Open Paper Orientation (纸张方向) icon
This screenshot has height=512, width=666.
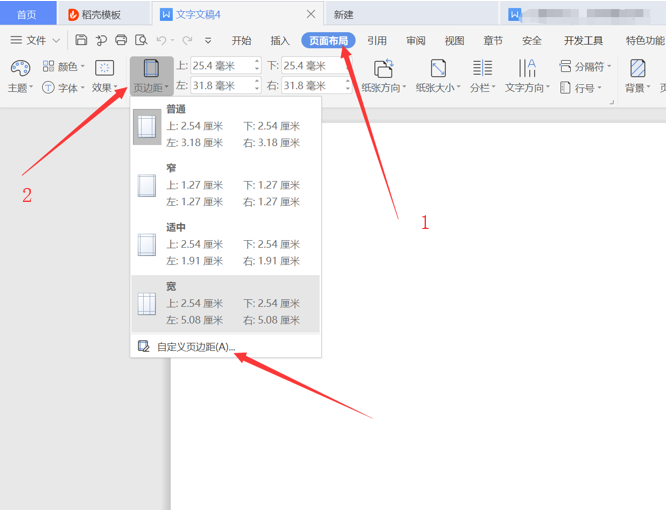pos(384,68)
